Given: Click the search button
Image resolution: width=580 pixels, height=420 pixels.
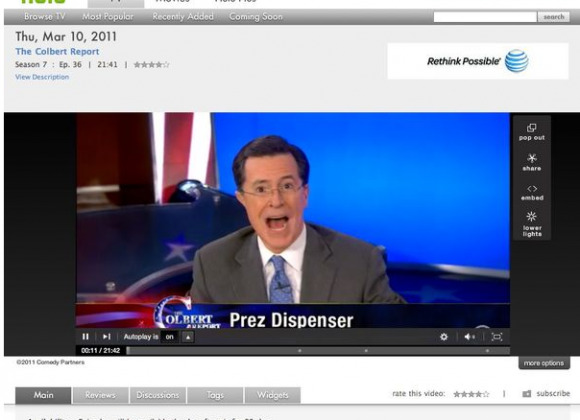Looking at the screenshot, I should [554, 17].
